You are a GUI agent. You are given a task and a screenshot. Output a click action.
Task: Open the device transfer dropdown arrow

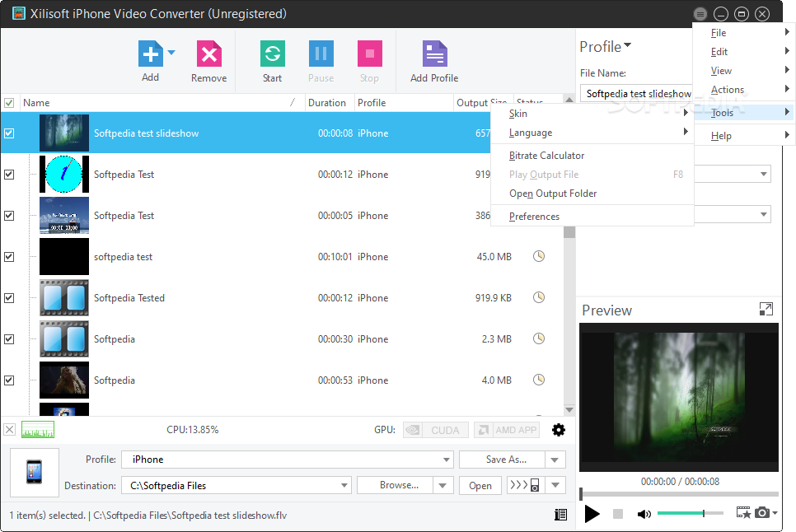tap(555, 485)
